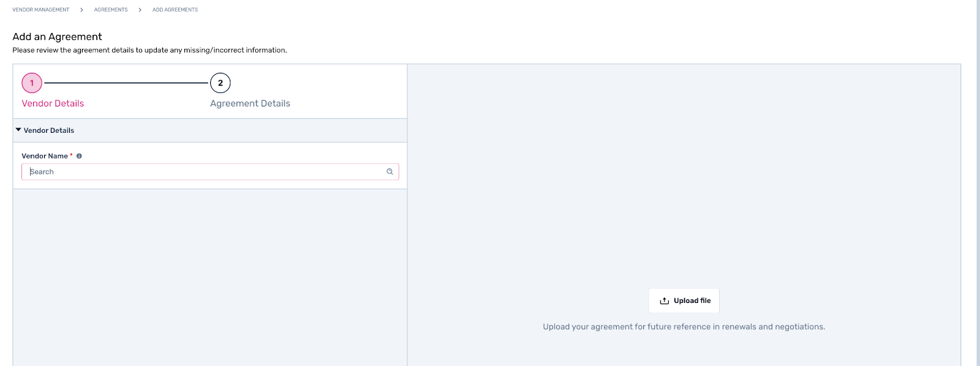Screen dimensions: 980x366
Task: Open the AGREEMENTS breadcrumb link
Action: point(111,10)
